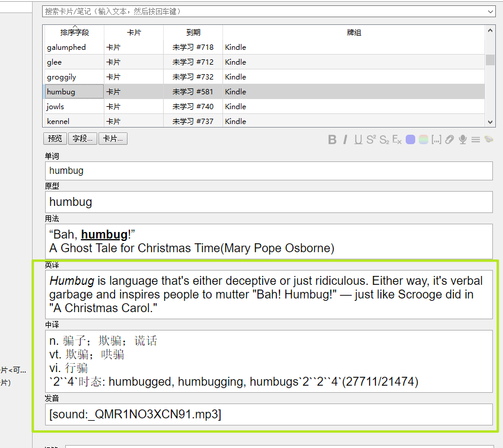Click the card list scrollbar down arrow
The width and height of the screenshot is (503, 448).
pos(490,122)
